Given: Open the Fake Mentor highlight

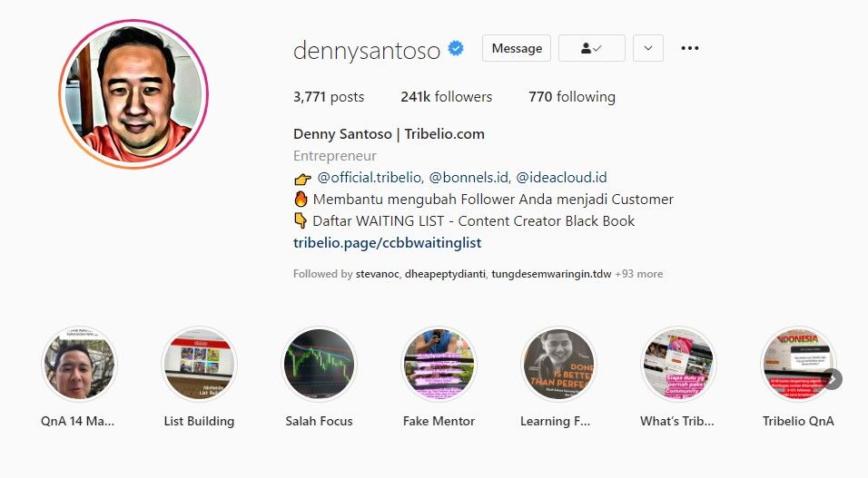Looking at the screenshot, I should pos(439,364).
